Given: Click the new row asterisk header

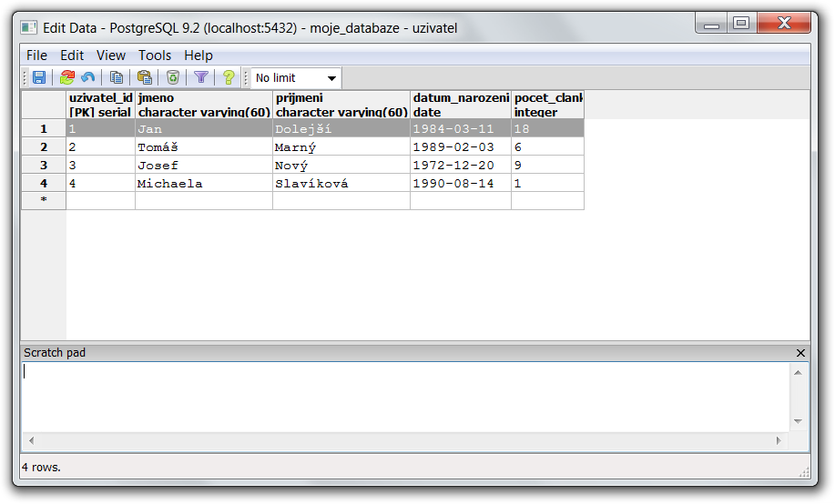Looking at the screenshot, I should coord(44,201).
